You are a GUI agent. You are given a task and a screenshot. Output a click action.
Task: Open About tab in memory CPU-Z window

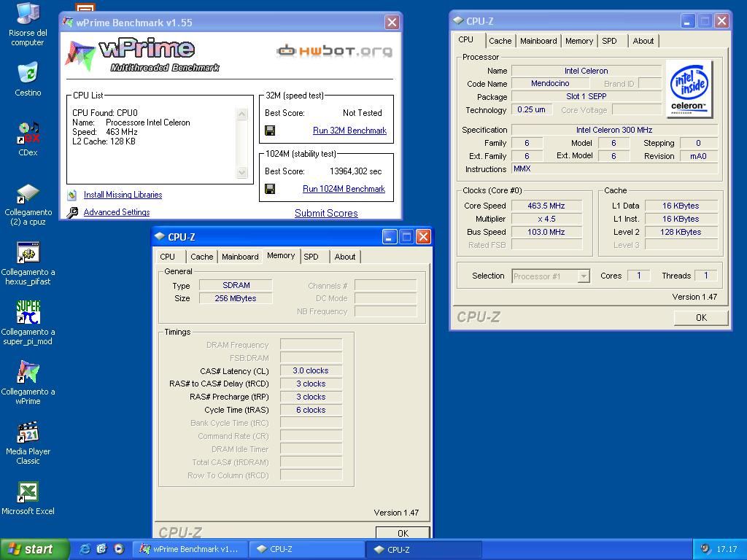pyautogui.click(x=345, y=257)
